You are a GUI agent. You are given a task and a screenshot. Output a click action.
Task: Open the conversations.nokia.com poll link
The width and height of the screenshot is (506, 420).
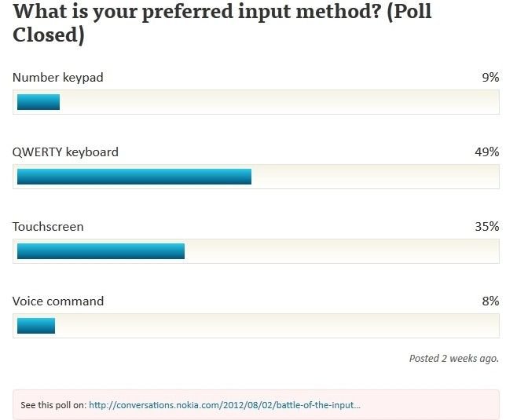tap(224, 405)
